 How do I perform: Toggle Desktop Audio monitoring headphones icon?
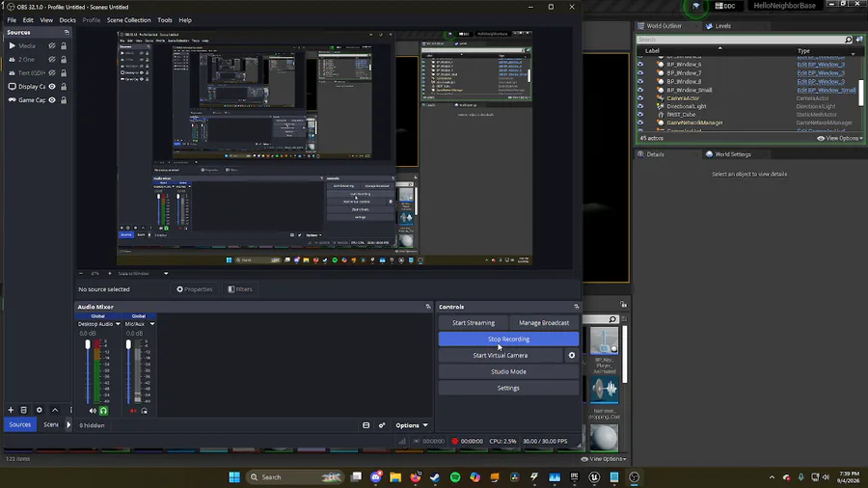tap(103, 411)
